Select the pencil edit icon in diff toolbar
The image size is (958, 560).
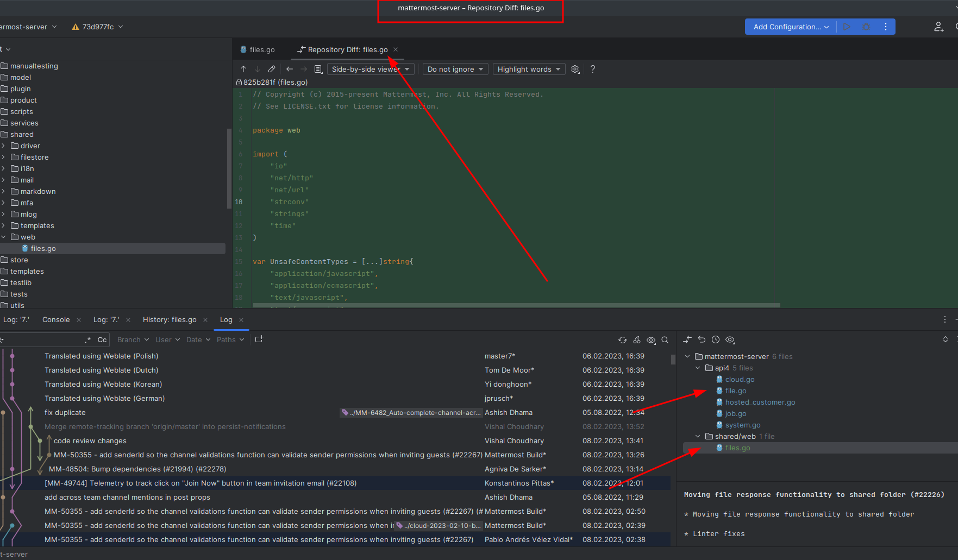tap(271, 69)
